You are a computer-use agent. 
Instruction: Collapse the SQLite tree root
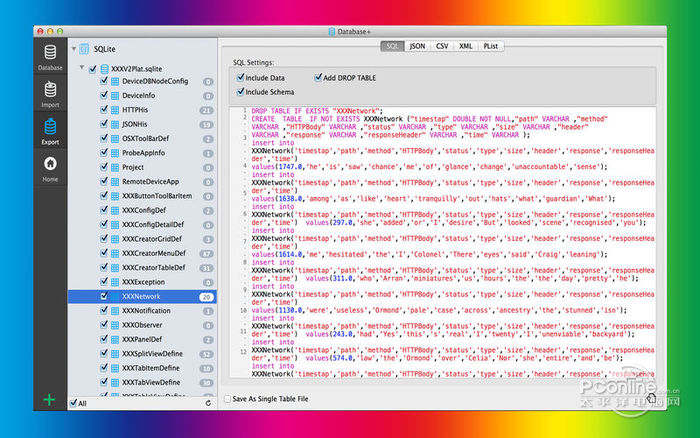tap(72, 48)
